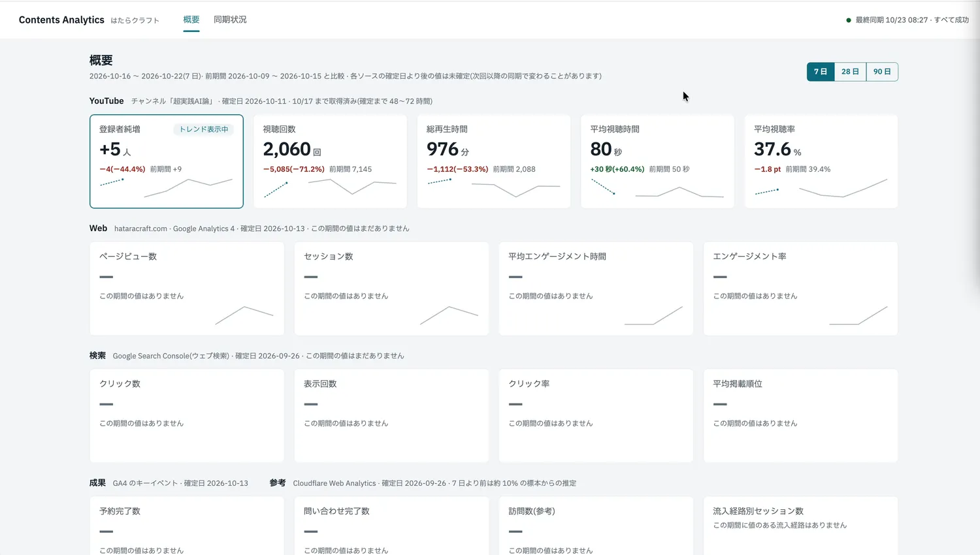Image resolution: width=980 pixels, height=555 pixels.
Task: Click the トレンド表示中 badge
Action: coord(204,129)
